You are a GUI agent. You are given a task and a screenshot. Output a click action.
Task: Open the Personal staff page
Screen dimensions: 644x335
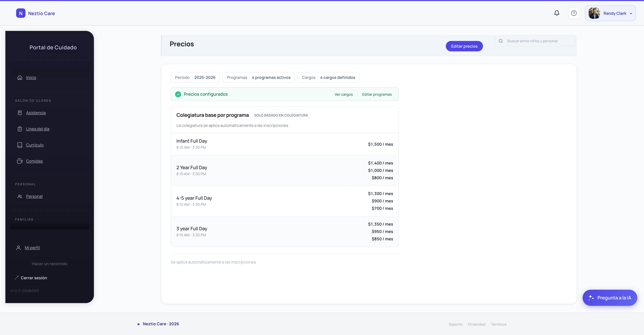click(x=34, y=196)
